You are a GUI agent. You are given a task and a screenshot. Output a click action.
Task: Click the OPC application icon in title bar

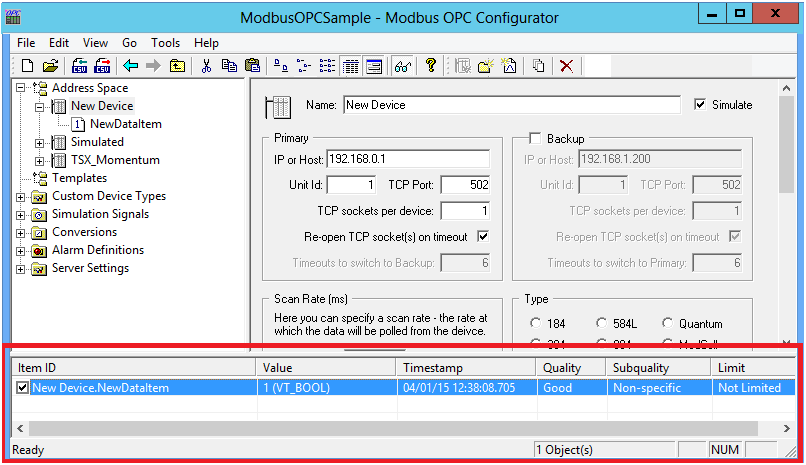(x=13, y=17)
